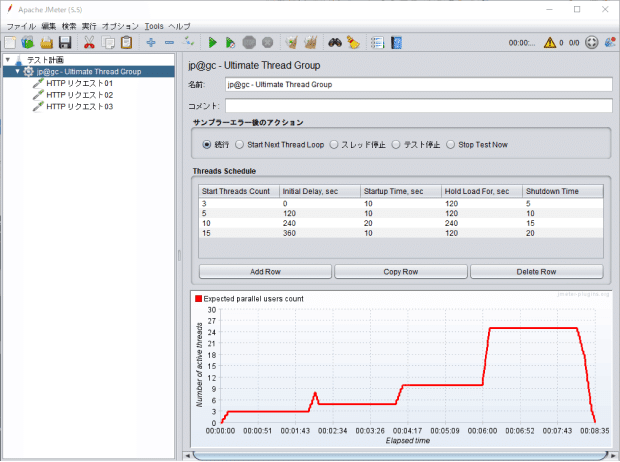Click the Expected parallel users count legend
Viewport: 620px width, 462px height.
tap(250, 299)
